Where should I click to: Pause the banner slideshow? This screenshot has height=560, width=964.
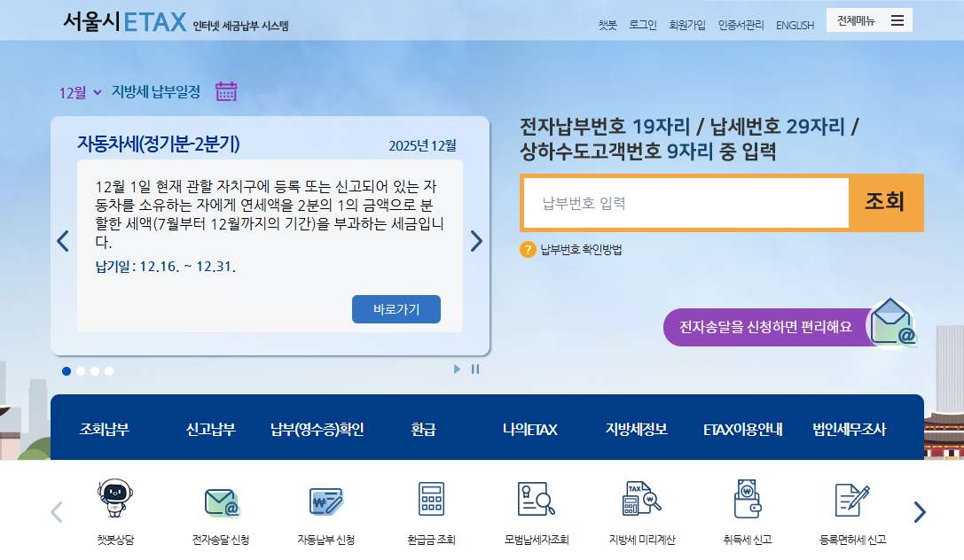475,369
